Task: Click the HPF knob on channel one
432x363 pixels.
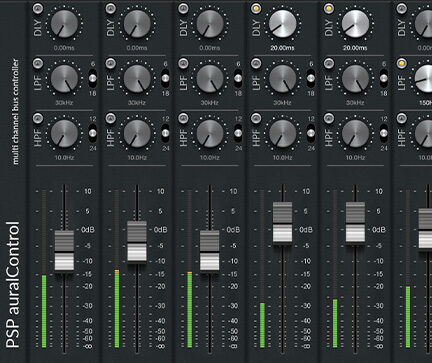Action: coord(64,133)
